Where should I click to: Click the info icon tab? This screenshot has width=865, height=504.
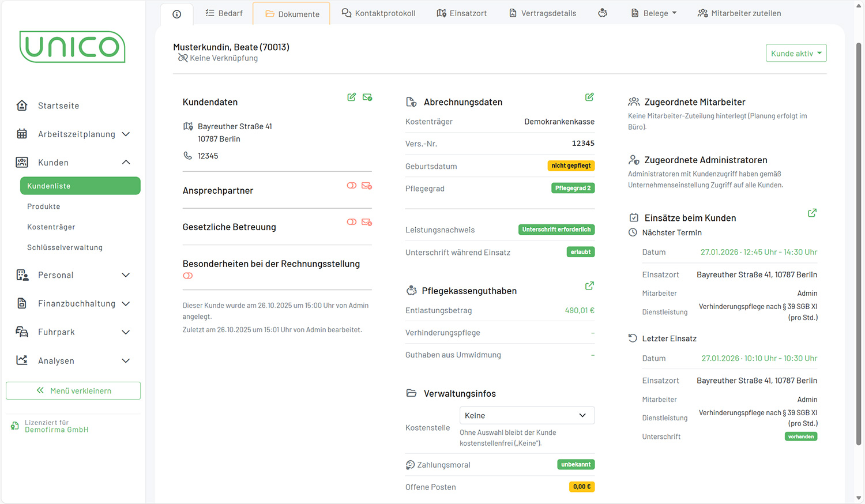[x=177, y=14]
